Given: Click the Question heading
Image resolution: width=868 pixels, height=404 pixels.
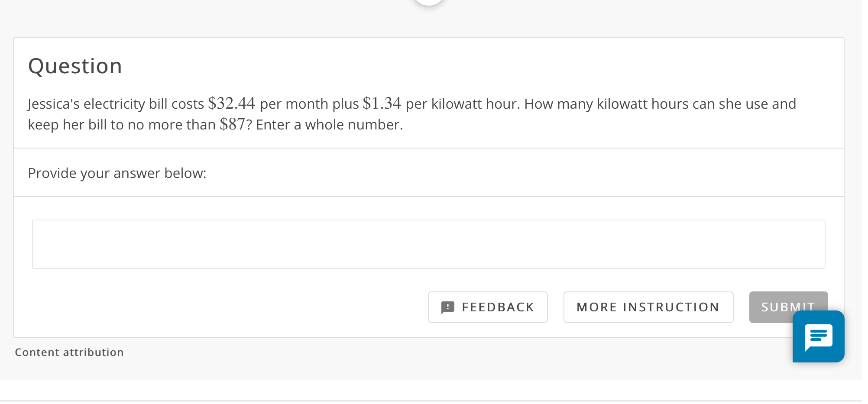Looking at the screenshot, I should [x=75, y=66].
